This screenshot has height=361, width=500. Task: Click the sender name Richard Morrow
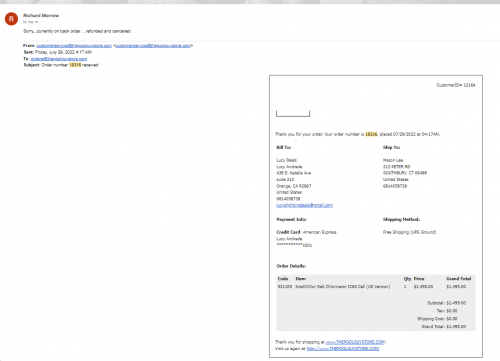point(41,15)
